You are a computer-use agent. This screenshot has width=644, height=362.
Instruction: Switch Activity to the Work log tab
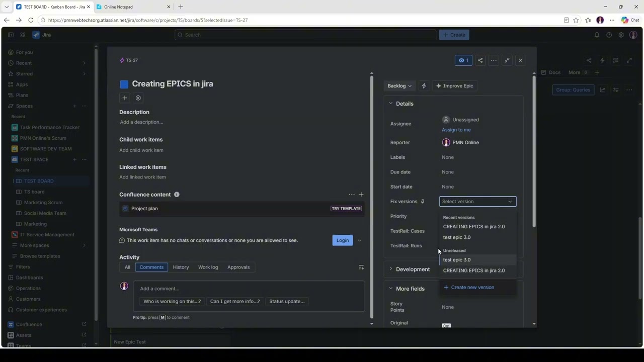tap(208, 267)
